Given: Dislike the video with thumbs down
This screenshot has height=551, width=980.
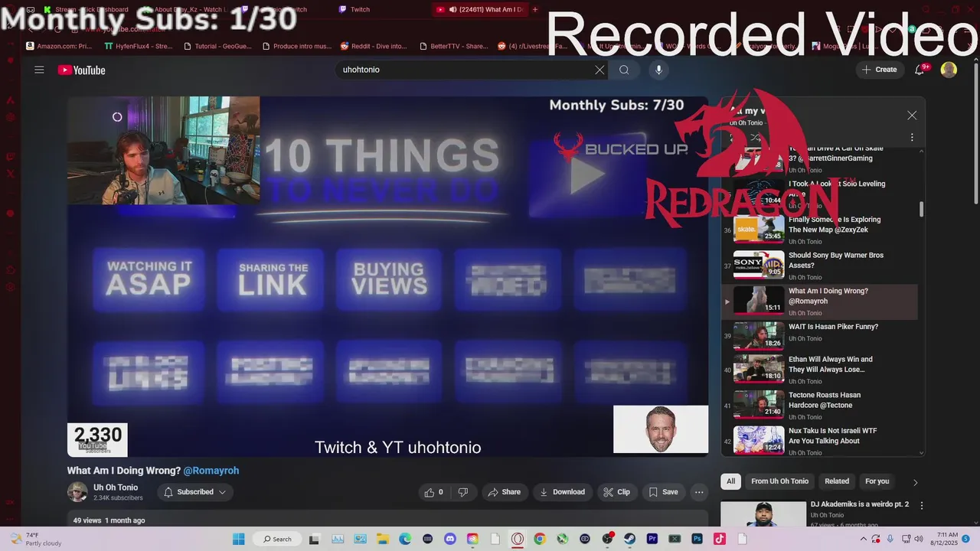Looking at the screenshot, I should tap(463, 492).
